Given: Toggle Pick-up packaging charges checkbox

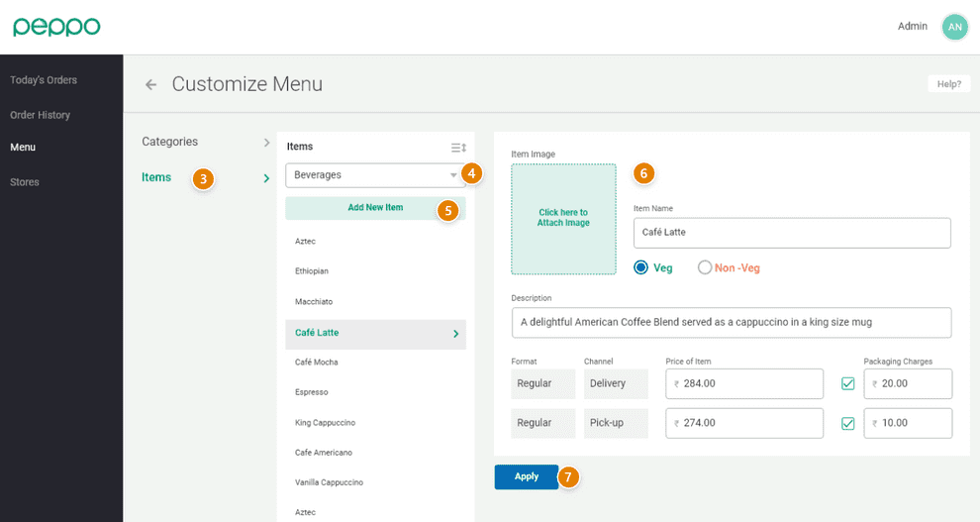Looking at the screenshot, I should [x=847, y=423].
